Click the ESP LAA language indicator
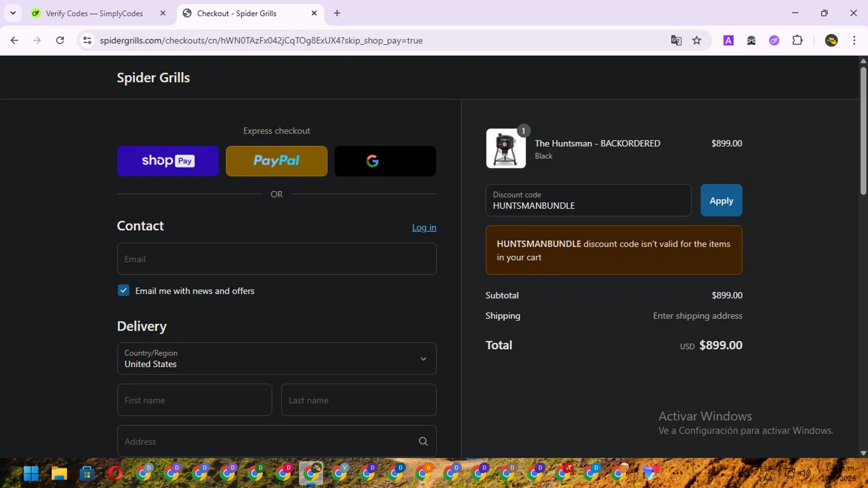 coord(766,474)
